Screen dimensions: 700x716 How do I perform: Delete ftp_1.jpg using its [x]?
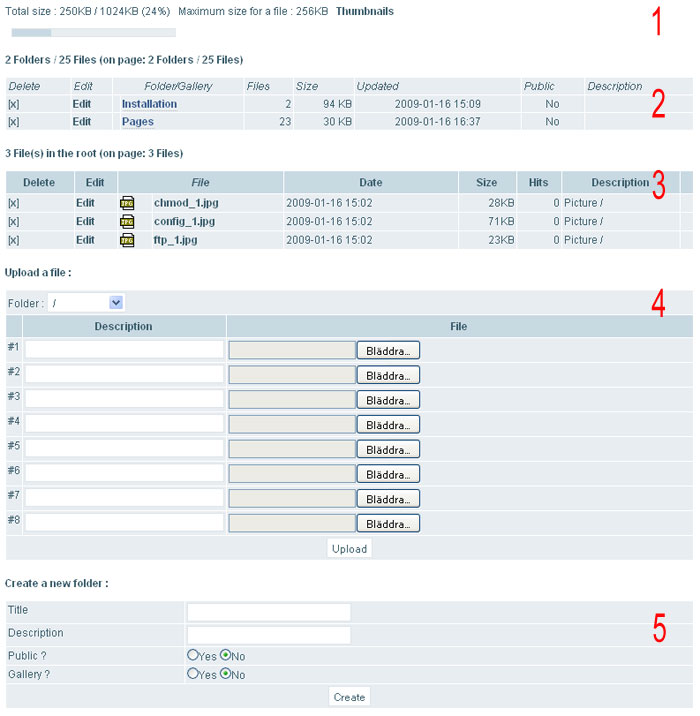coord(13,240)
